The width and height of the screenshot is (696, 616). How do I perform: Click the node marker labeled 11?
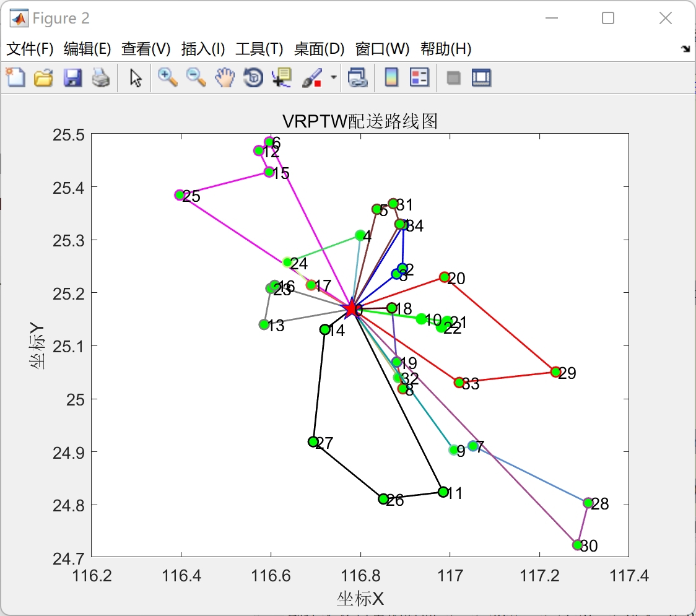coord(443,492)
